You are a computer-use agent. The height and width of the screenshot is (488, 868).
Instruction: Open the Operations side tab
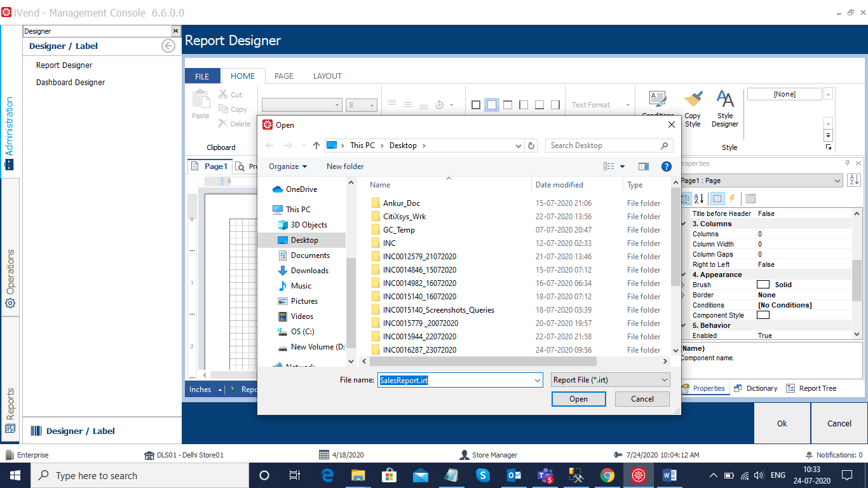10,279
